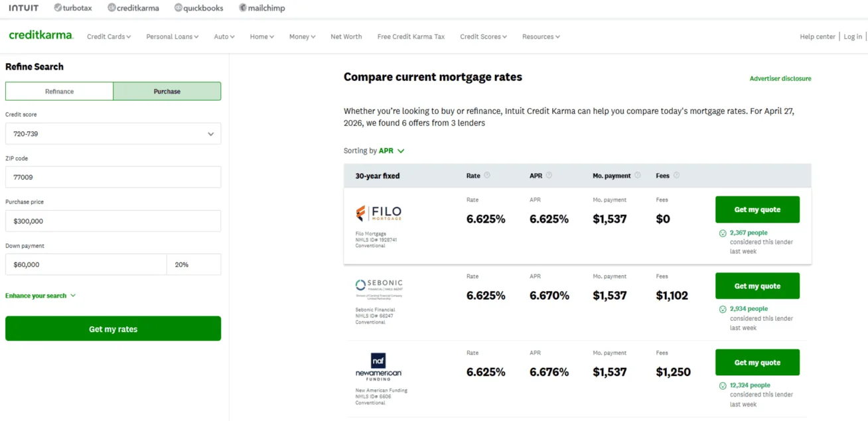Click the Log in link
This screenshot has width=868, height=421.
853,37
